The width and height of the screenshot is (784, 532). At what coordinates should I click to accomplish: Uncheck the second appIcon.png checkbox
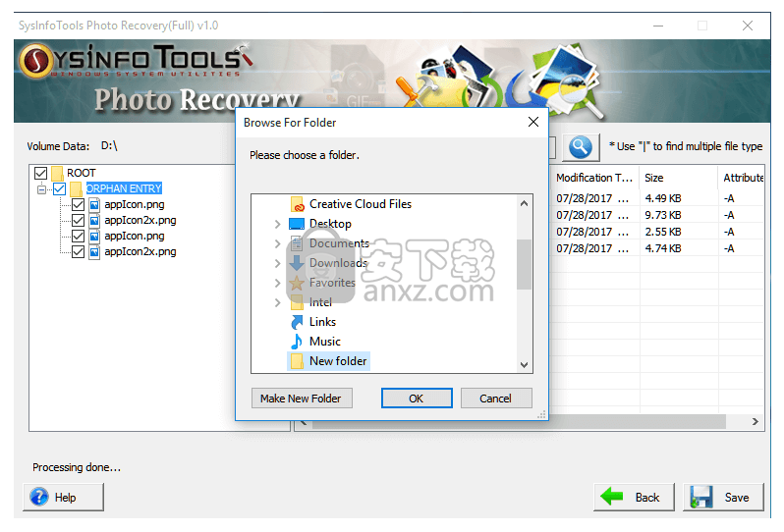click(x=78, y=236)
